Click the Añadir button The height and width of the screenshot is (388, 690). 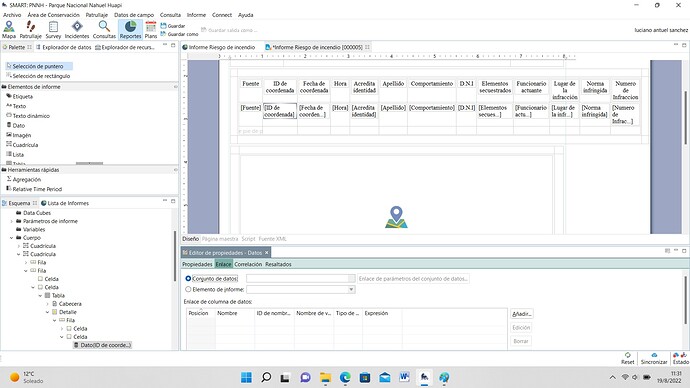521,314
